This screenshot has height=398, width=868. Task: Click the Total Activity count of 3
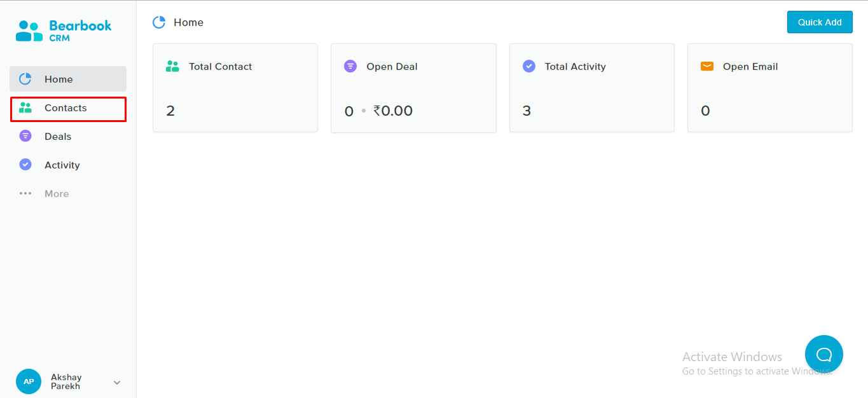click(x=527, y=111)
